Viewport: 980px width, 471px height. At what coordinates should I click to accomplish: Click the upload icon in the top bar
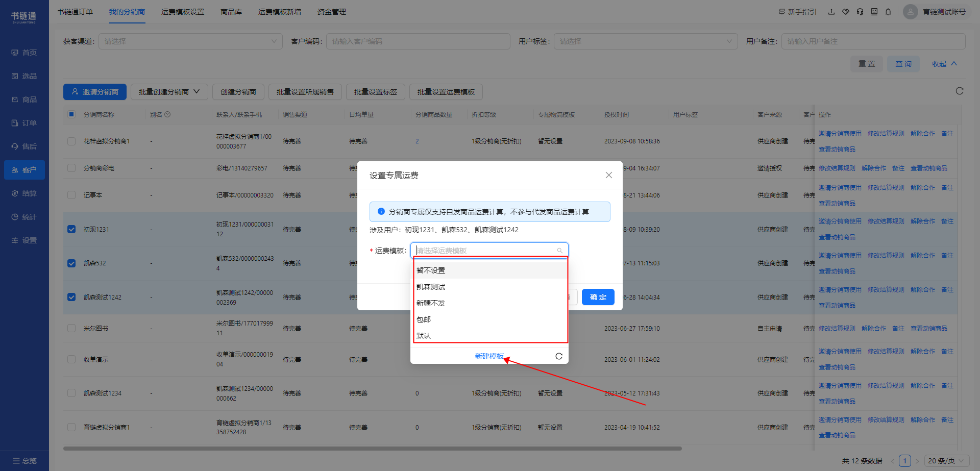(x=831, y=12)
